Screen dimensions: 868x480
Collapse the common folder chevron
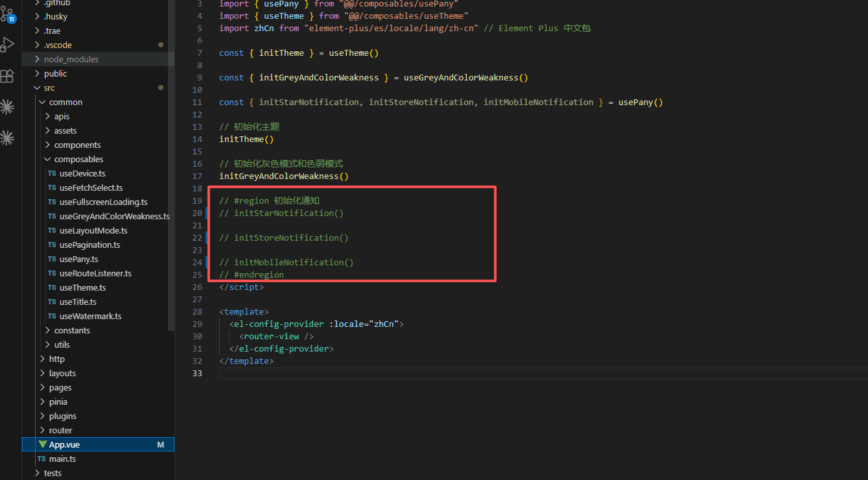pyautogui.click(x=42, y=102)
